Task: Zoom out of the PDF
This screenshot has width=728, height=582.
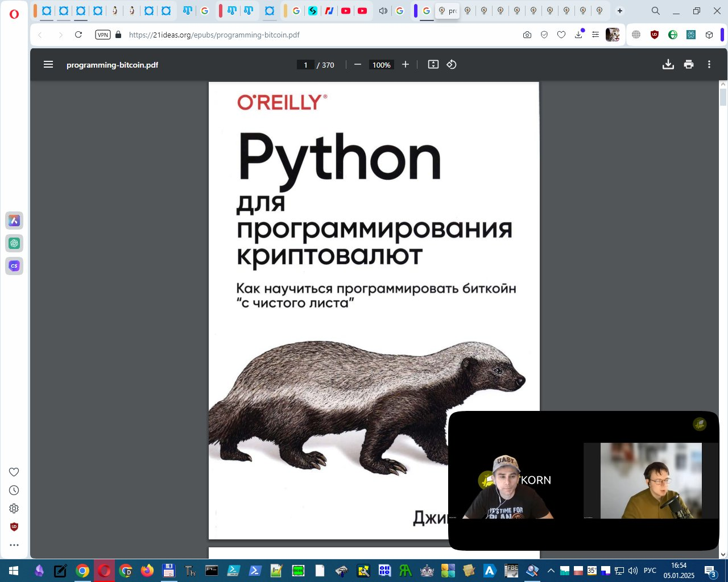Action: 358,65
